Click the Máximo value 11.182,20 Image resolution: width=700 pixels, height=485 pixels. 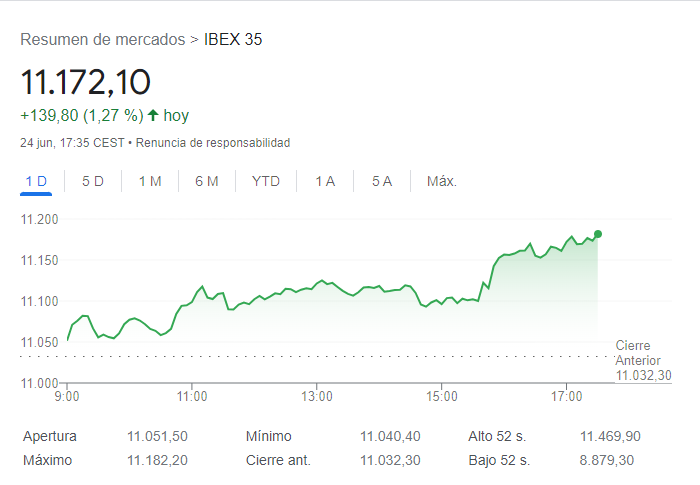[157, 460]
